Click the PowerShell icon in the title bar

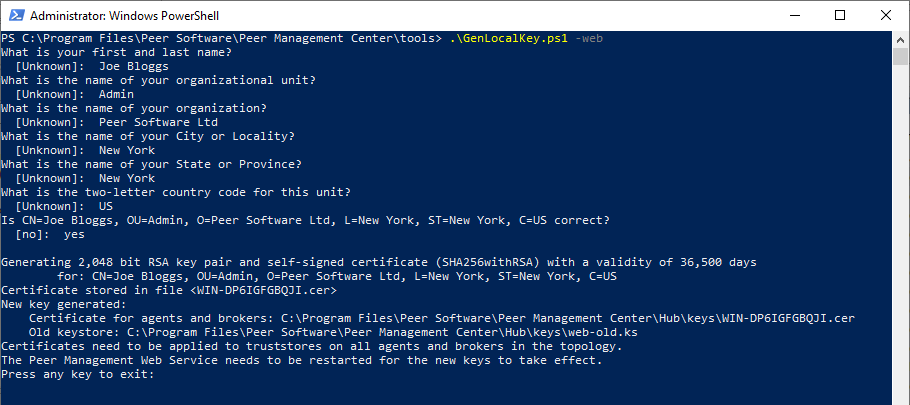coord(15,15)
